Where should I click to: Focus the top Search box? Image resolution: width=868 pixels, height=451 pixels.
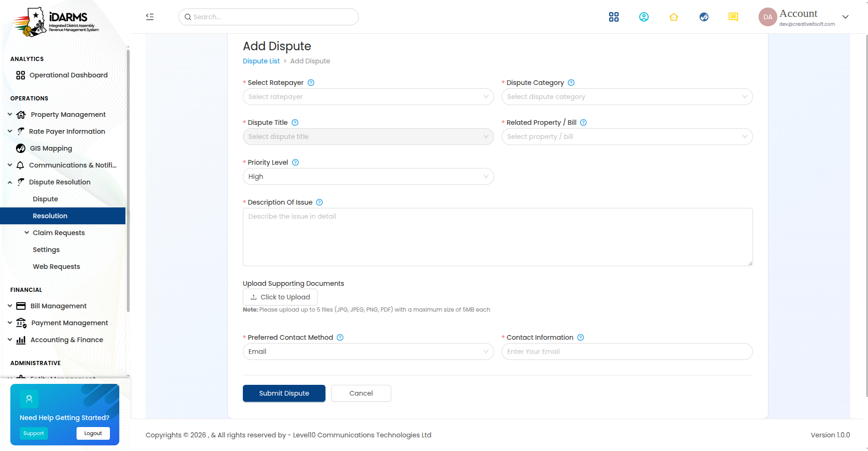point(269,17)
